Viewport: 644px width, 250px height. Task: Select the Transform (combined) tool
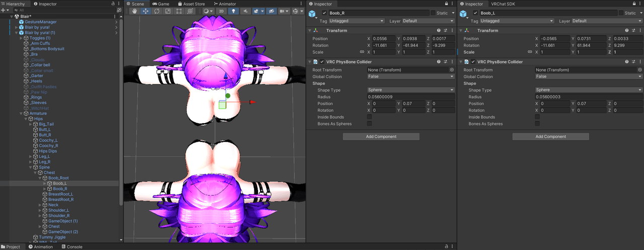[x=190, y=11]
